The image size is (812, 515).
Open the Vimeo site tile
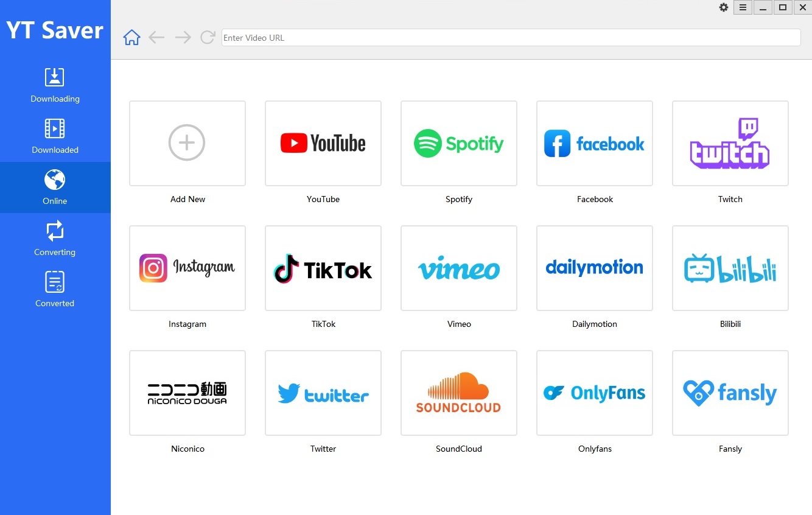tap(459, 268)
